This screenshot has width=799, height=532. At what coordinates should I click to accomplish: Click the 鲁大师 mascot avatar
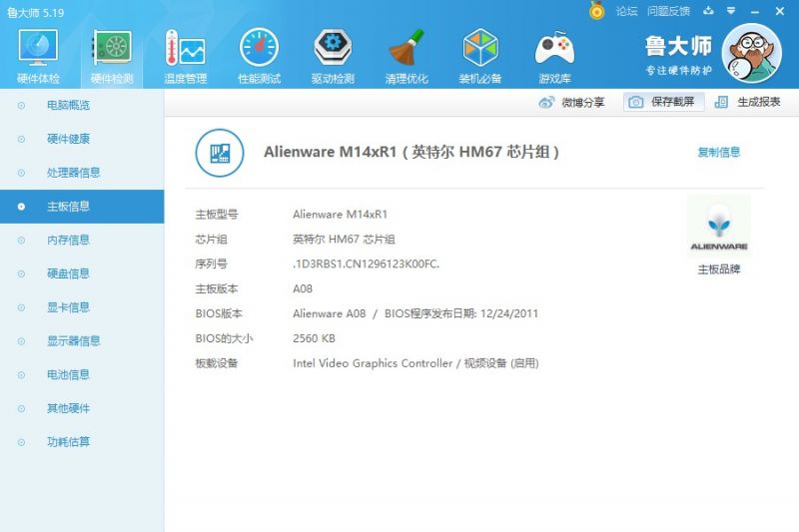click(752, 53)
